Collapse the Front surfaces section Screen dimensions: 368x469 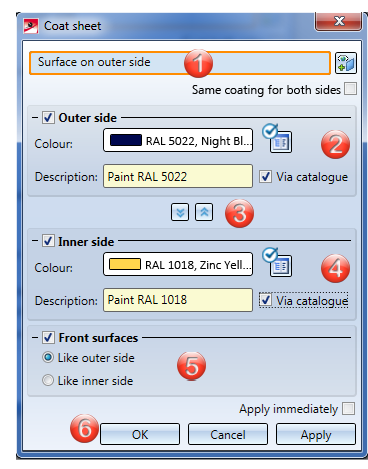pyautogui.click(x=35, y=338)
